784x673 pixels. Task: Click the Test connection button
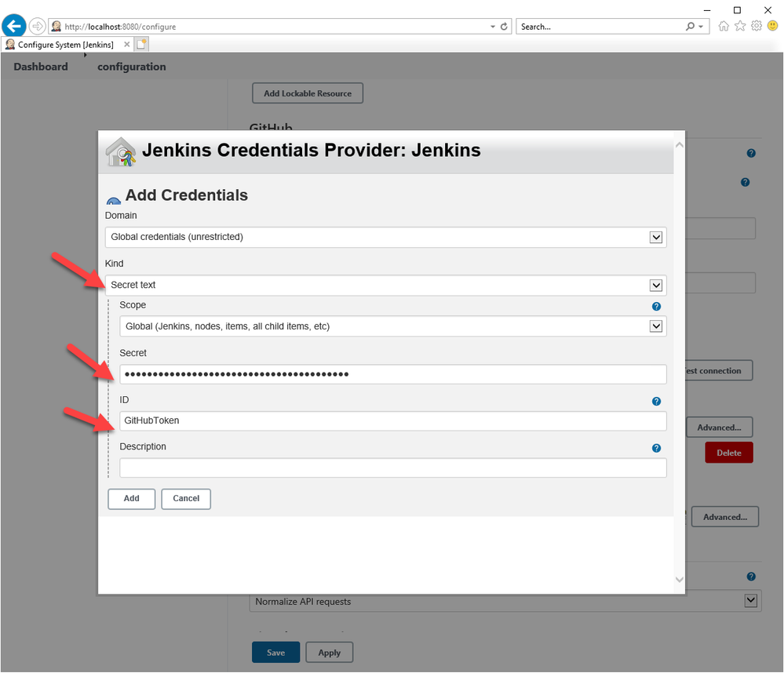click(x=719, y=371)
